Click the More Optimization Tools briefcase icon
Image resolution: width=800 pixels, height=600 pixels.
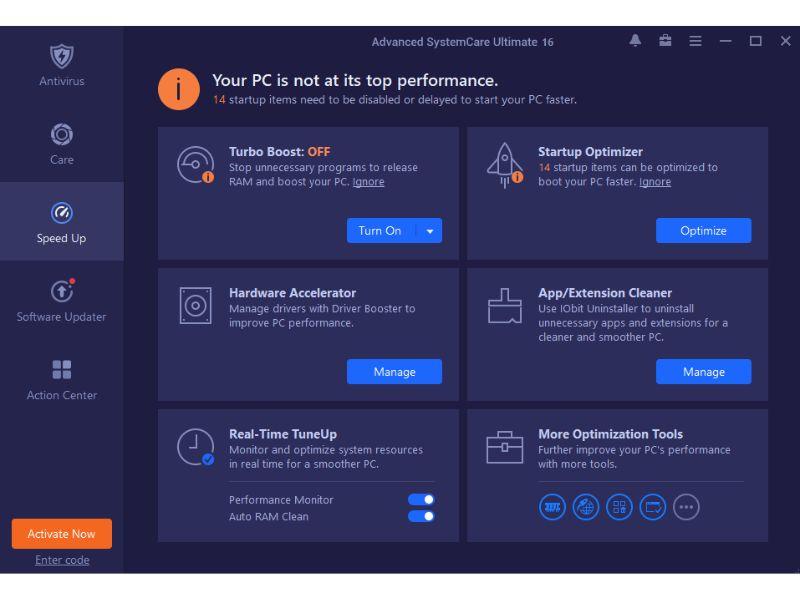(x=505, y=447)
